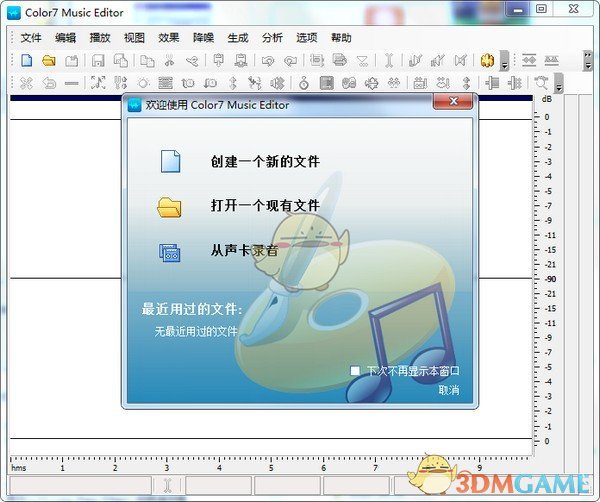
Task: Expand the overflow arrow after the puzzle icon
Action: [504, 62]
